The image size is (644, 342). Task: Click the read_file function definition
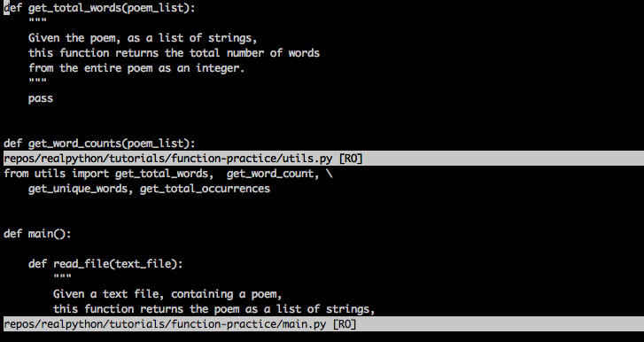coord(105,264)
